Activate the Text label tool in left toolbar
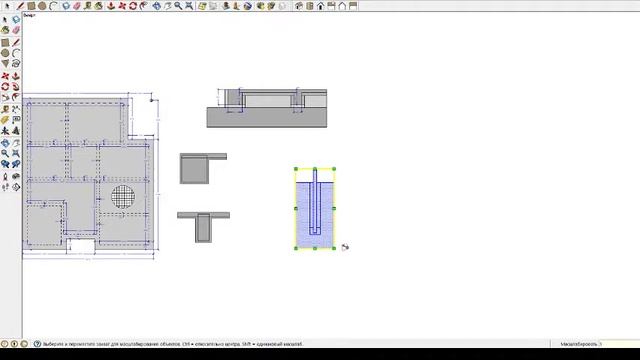This screenshot has height=360, width=640. (16, 120)
